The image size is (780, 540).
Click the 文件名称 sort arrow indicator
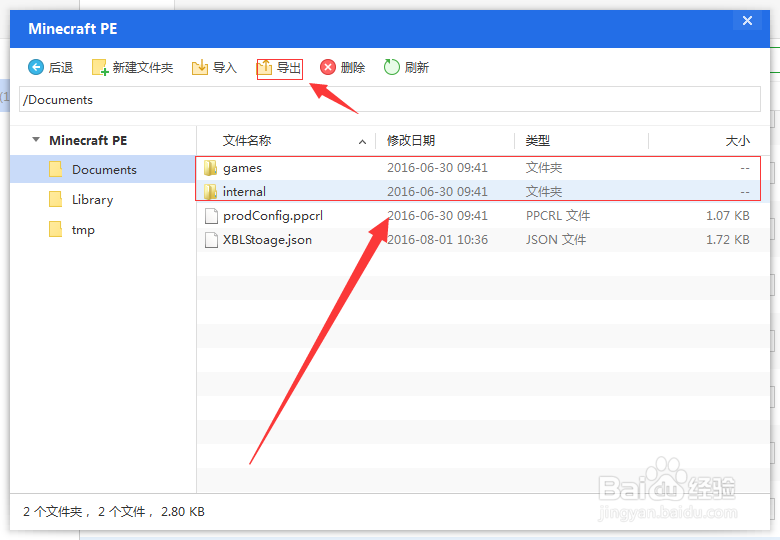click(x=363, y=142)
